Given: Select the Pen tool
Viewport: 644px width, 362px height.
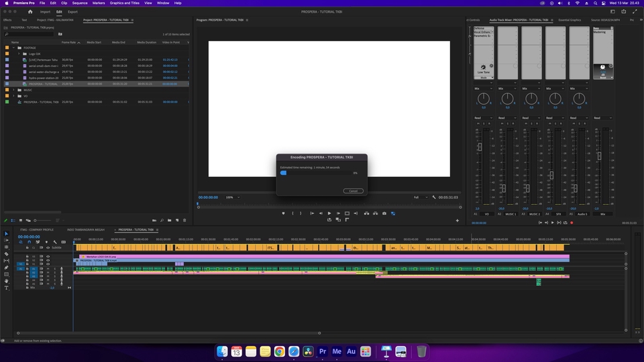Looking at the screenshot, I should pyautogui.click(x=7, y=267).
